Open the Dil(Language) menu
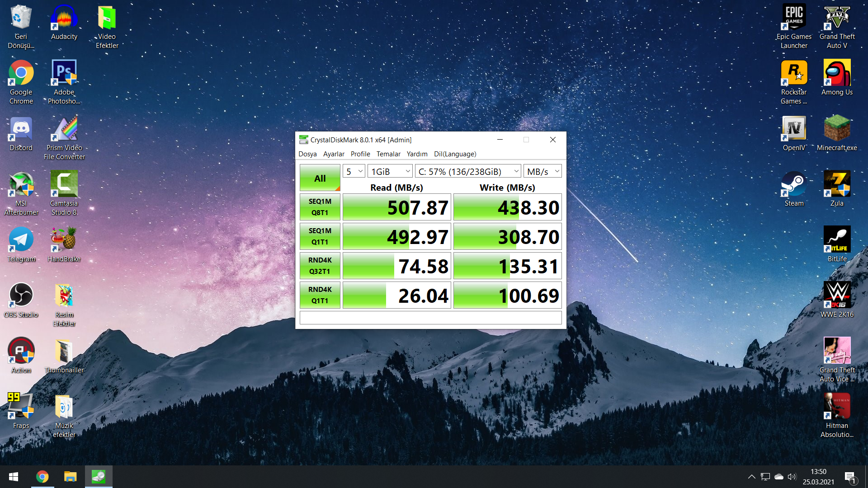Image resolution: width=868 pixels, height=488 pixels. [455, 154]
